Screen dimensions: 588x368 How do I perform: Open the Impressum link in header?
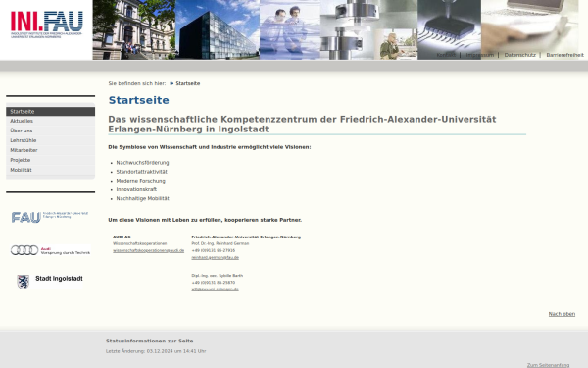point(479,55)
